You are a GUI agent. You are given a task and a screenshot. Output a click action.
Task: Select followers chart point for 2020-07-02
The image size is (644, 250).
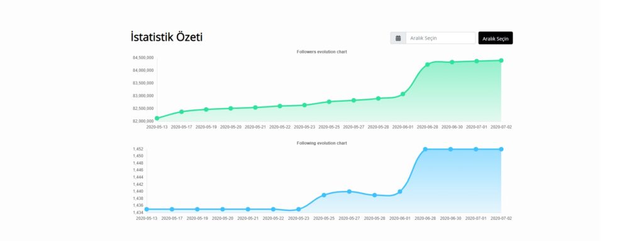(x=501, y=60)
